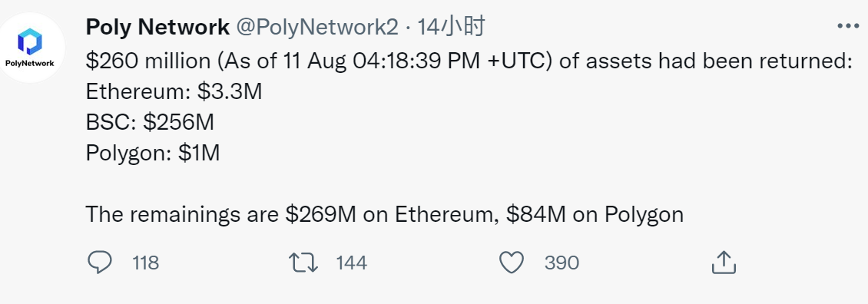Click the PolyNetwork caption under the logo

pyautogui.click(x=30, y=63)
